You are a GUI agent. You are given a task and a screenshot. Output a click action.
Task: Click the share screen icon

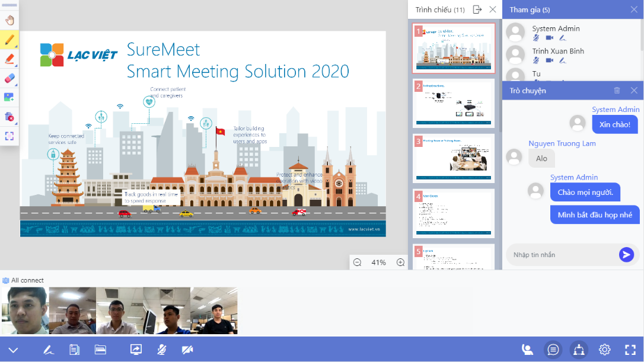click(x=136, y=350)
